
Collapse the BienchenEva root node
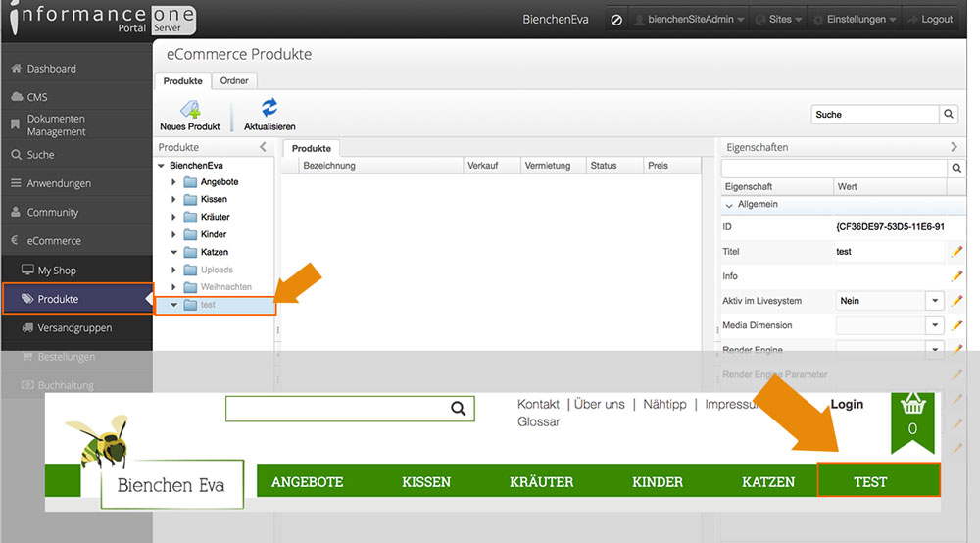[x=162, y=166]
